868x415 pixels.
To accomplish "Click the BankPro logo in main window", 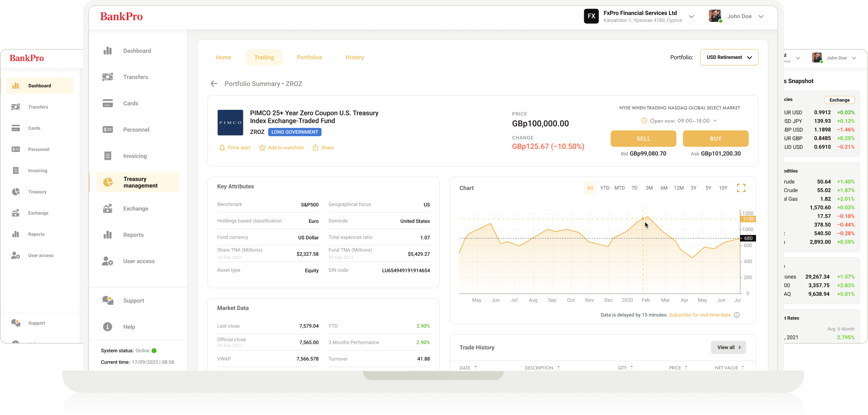I will pos(121,16).
